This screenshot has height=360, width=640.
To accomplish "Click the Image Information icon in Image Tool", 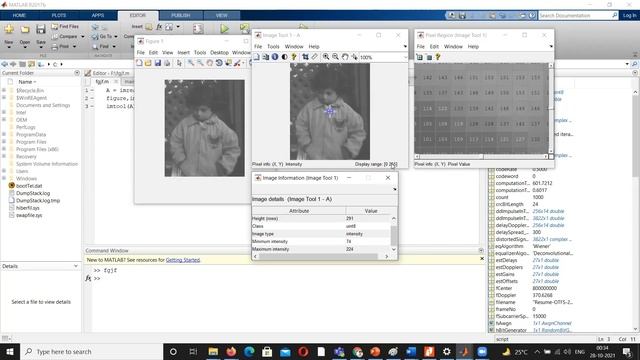I will point(275,57).
